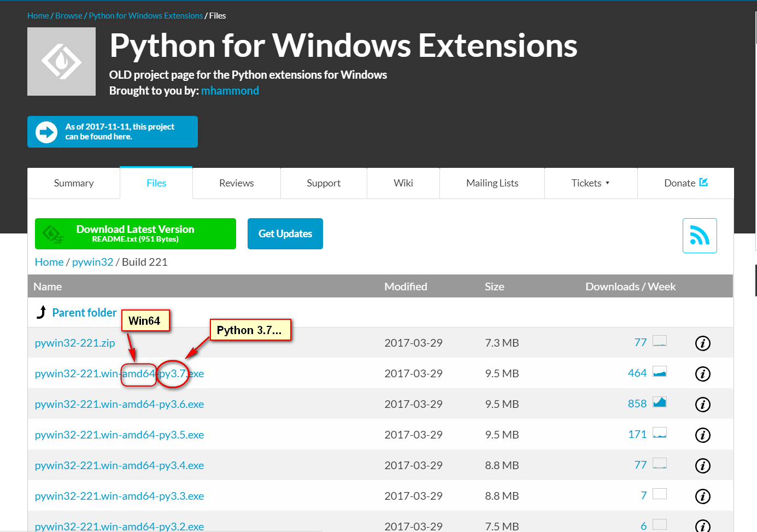
Task: Click Browse in the top breadcrumb
Action: [x=69, y=16]
